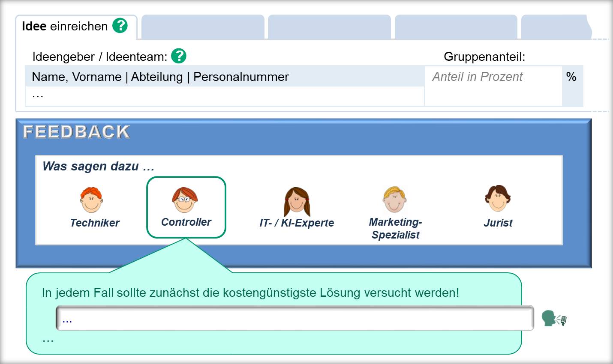
Task: Click the Controller speech bubble message
Action: pyautogui.click(x=249, y=292)
